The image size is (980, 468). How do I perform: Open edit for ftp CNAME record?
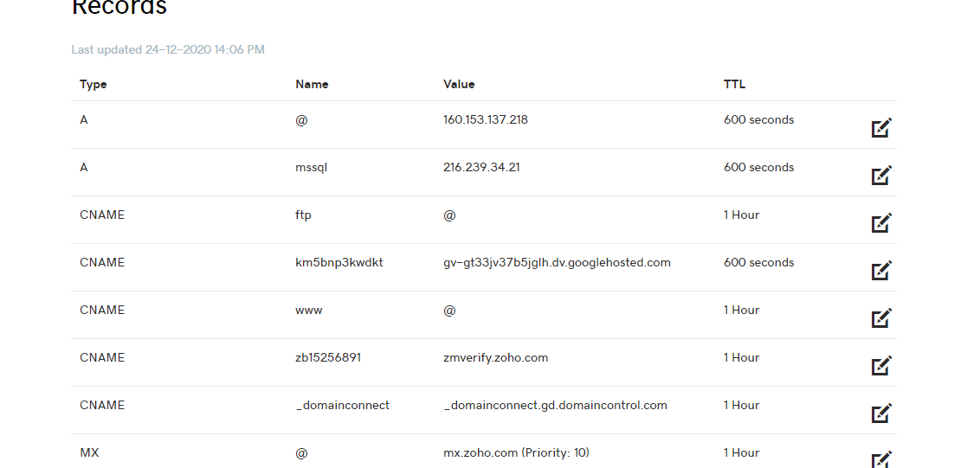pos(881,222)
